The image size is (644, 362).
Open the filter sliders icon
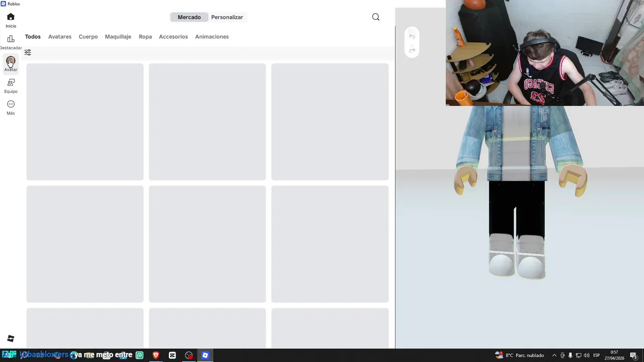pyautogui.click(x=28, y=52)
